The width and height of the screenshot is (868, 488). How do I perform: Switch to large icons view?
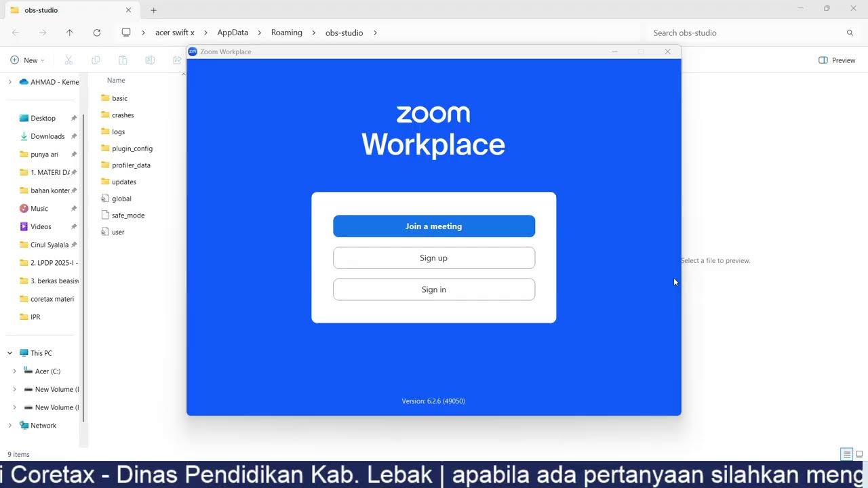859,454
